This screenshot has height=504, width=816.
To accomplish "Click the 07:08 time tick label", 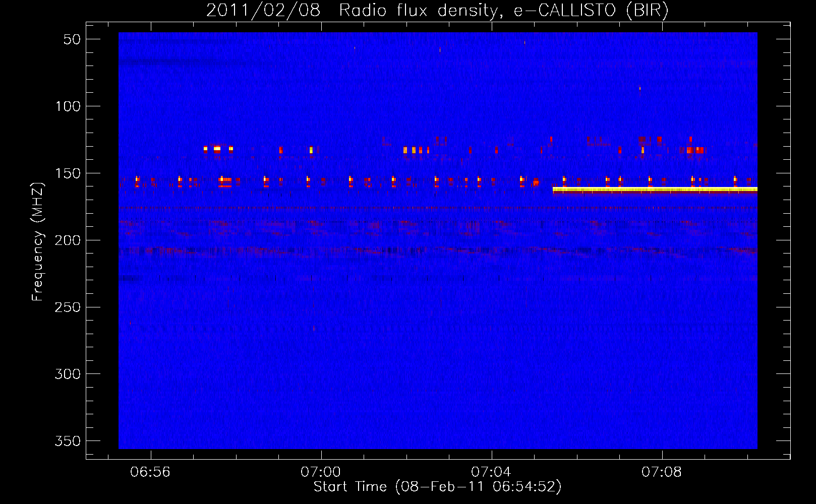I will [662, 472].
